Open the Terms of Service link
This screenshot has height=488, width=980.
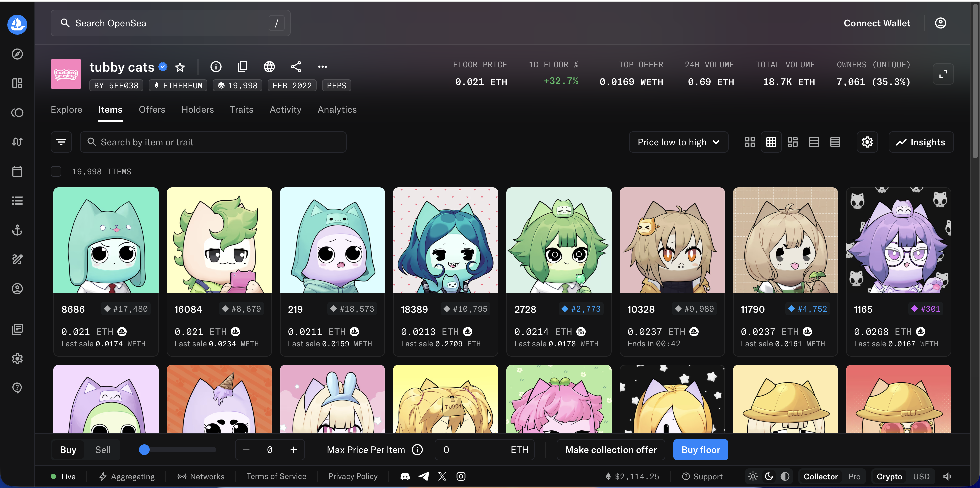[x=276, y=476]
